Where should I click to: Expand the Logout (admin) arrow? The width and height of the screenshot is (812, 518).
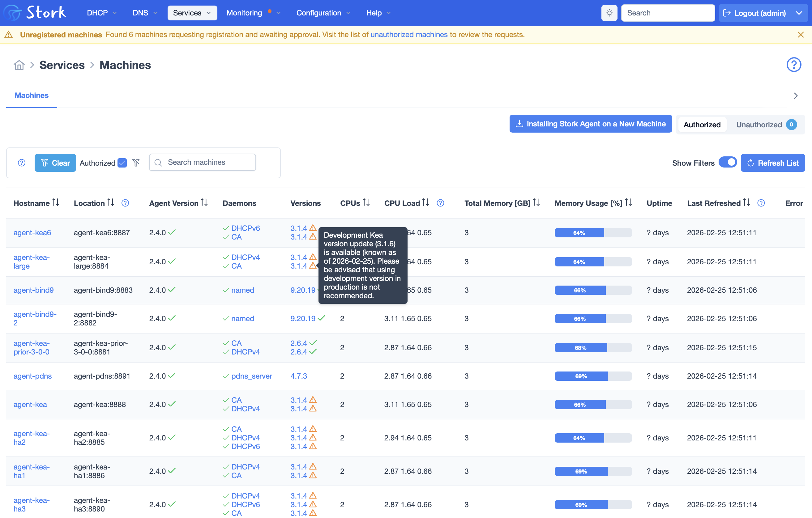pos(799,13)
